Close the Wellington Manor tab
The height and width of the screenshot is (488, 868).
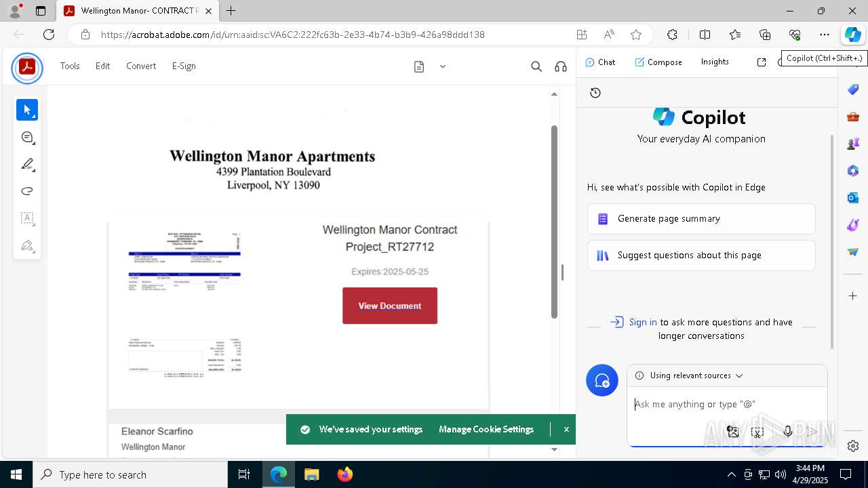(x=209, y=11)
